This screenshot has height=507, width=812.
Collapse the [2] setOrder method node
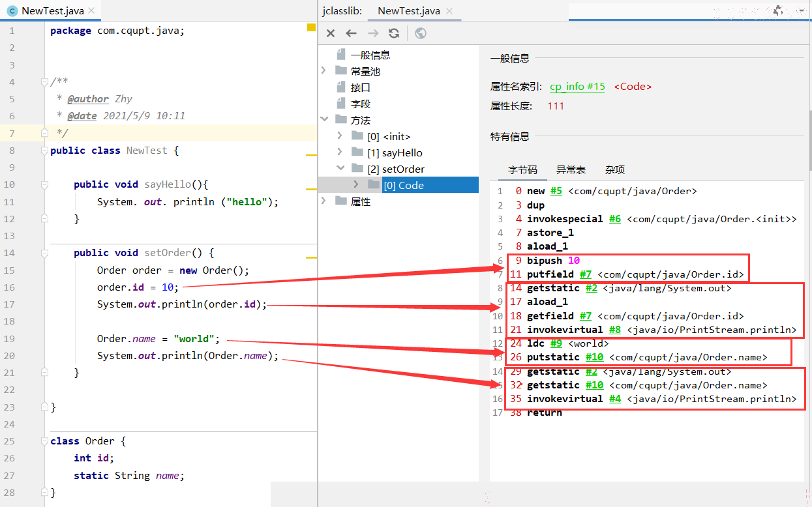(x=340, y=168)
